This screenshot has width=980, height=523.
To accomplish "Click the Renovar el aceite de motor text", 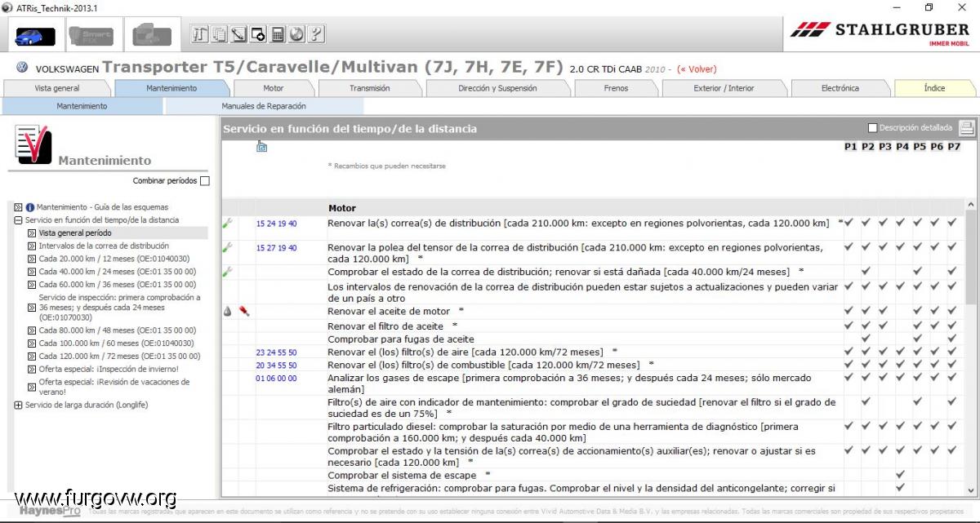I will click(389, 312).
